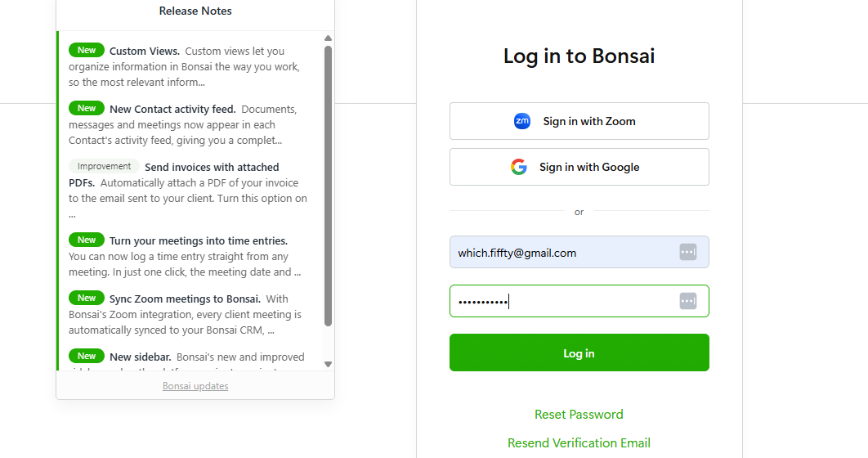Click password manager icon in password field
868x458 pixels.
coord(687,301)
